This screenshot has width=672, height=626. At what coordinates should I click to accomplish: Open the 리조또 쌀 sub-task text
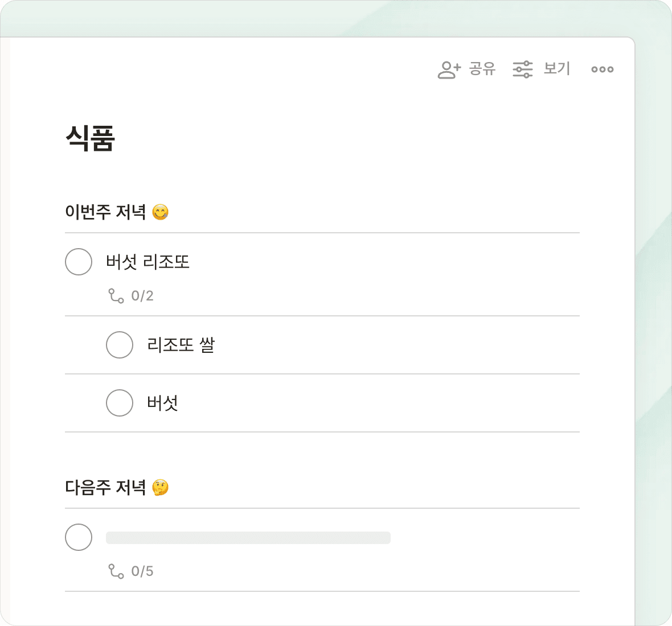tap(181, 345)
